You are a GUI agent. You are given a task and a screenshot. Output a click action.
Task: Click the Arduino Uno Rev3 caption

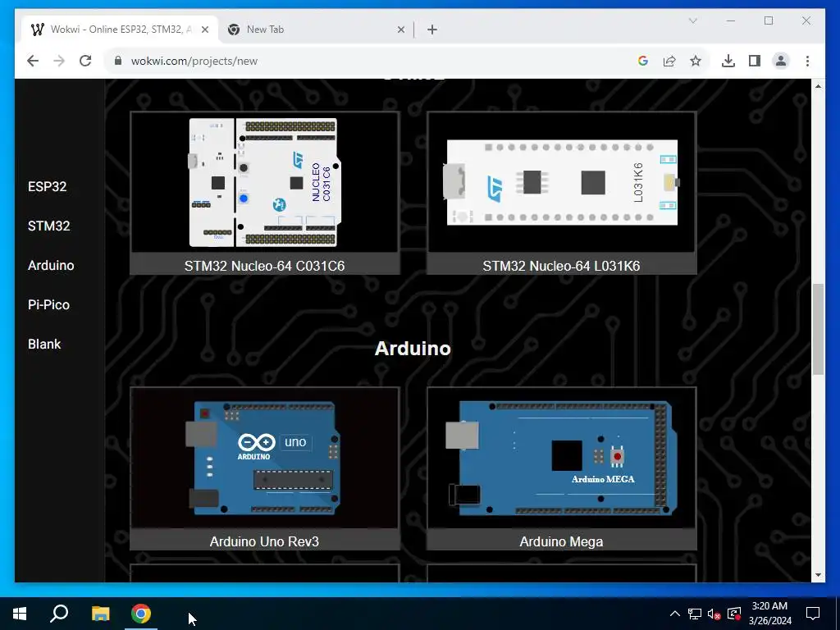point(265,541)
